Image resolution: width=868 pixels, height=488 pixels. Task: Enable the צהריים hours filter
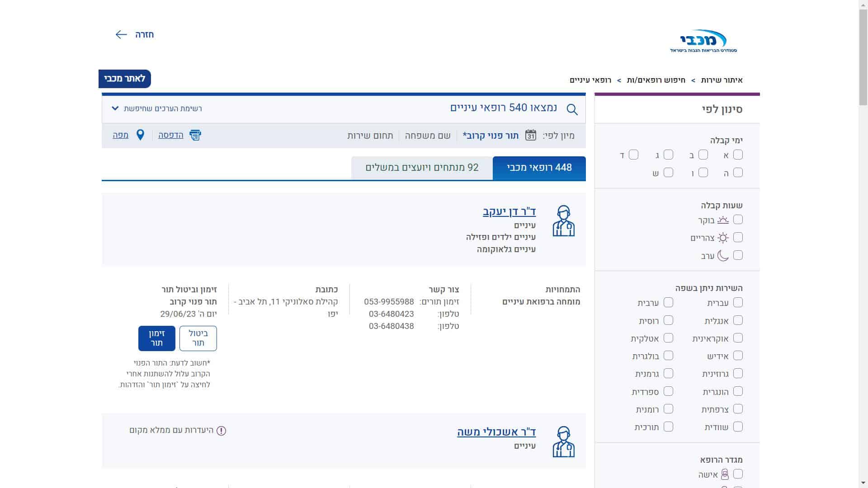(738, 237)
